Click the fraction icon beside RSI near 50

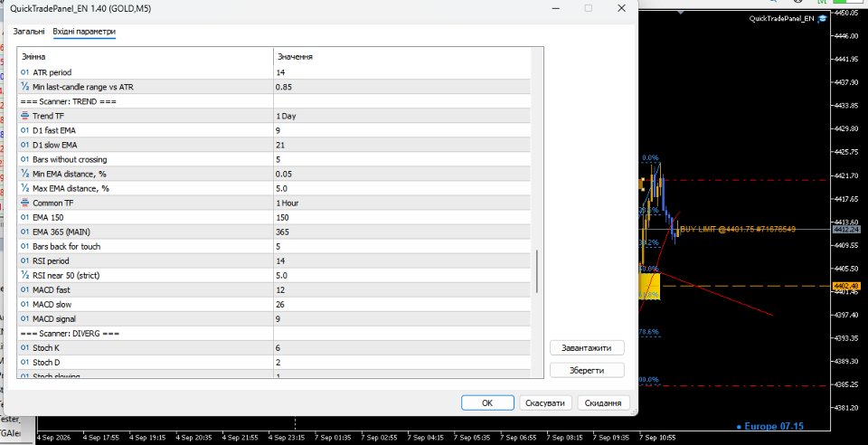25,276
